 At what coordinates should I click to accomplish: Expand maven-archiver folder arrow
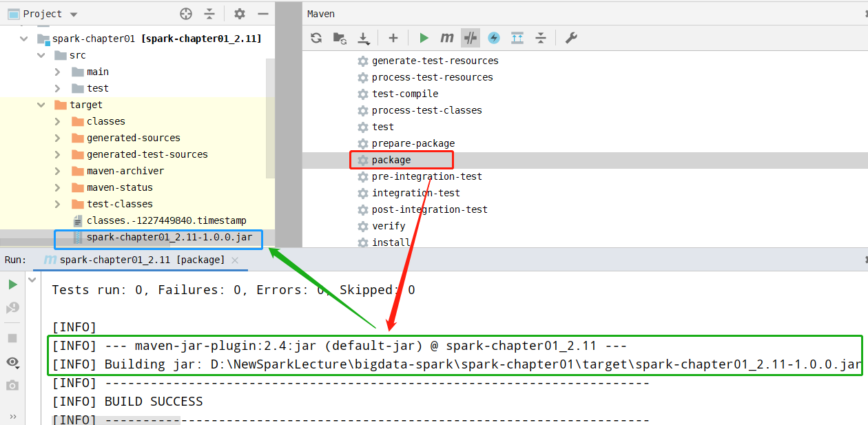58,171
